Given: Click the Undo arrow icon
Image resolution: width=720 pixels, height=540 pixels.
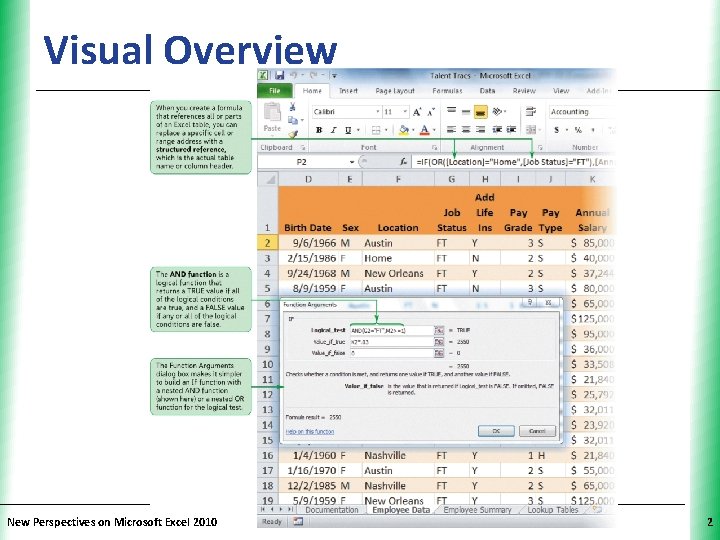Looking at the screenshot, I should click(x=294, y=75).
